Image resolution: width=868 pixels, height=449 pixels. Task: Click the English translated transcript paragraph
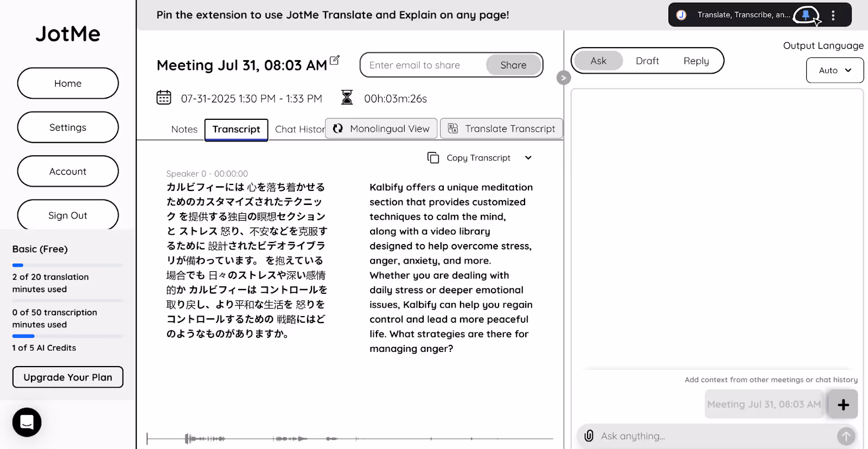click(x=451, y=268)
